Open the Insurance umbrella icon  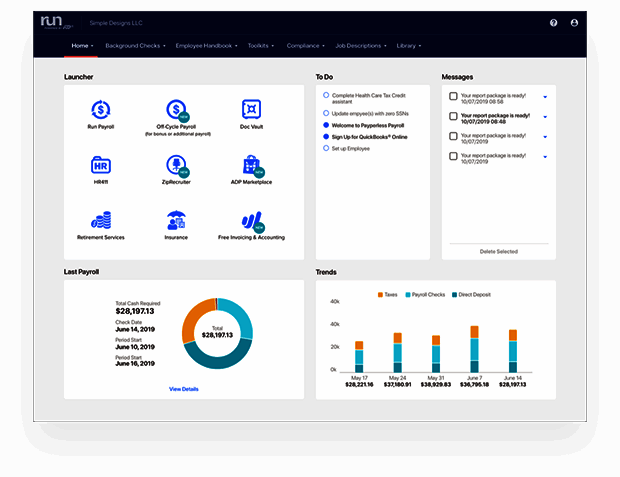click(x=176, y=220)
